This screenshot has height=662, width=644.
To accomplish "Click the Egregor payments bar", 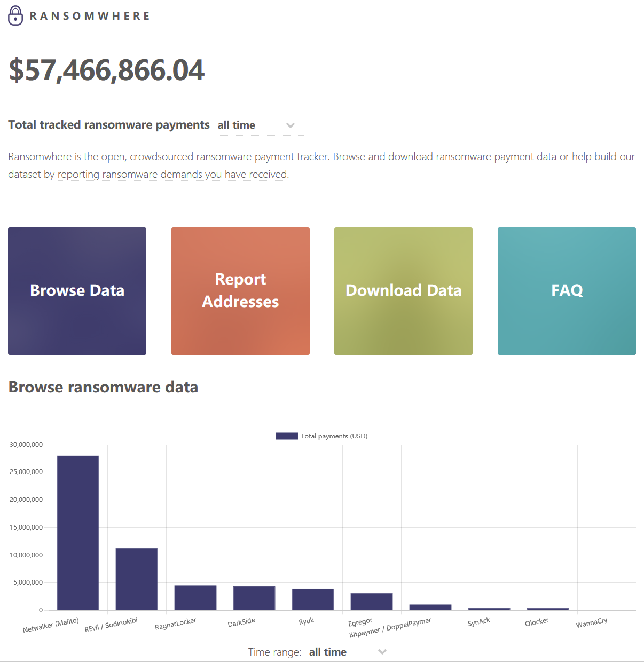I will [372, 602].
